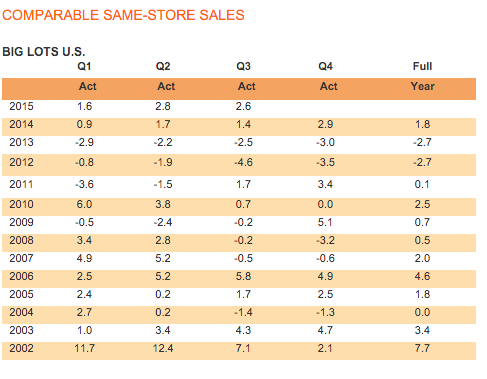Select the 2002 full year value 7.7
The width and height of the screenshot is (487, 379).
(x=422, y=348)
